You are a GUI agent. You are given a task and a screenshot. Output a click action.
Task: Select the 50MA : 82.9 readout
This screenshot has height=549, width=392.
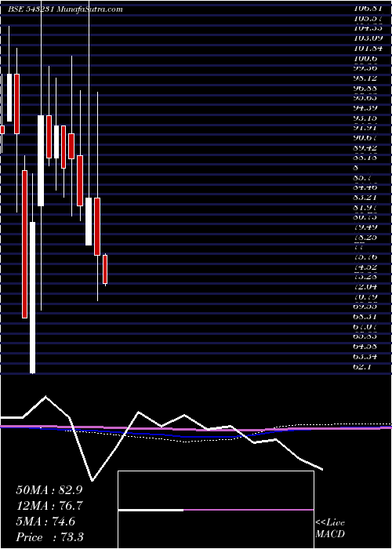(x=49, y=490)
